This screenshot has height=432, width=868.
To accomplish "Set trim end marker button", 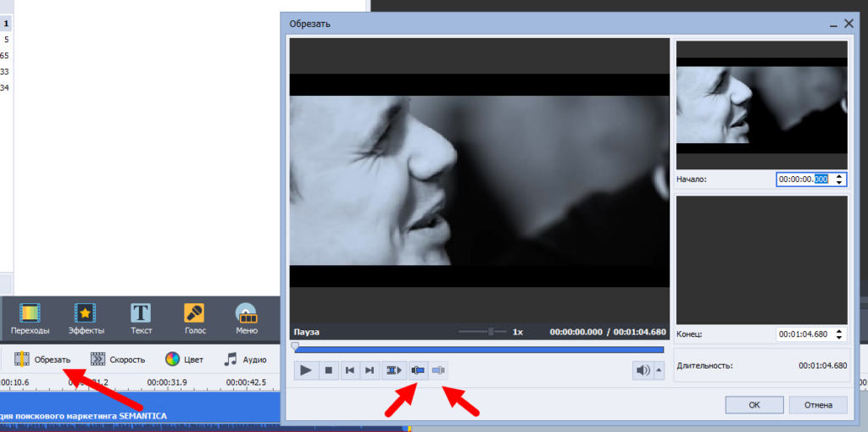I will (439, 371).
